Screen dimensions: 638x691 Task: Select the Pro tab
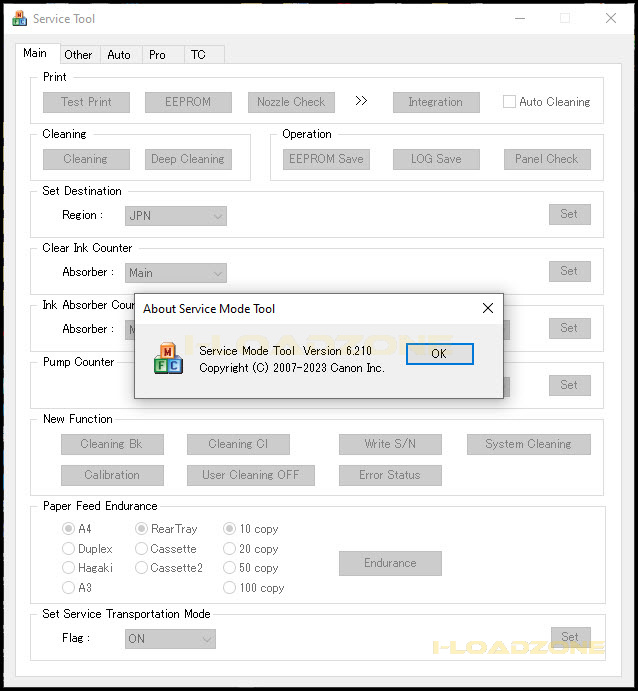tap(157, 55)
